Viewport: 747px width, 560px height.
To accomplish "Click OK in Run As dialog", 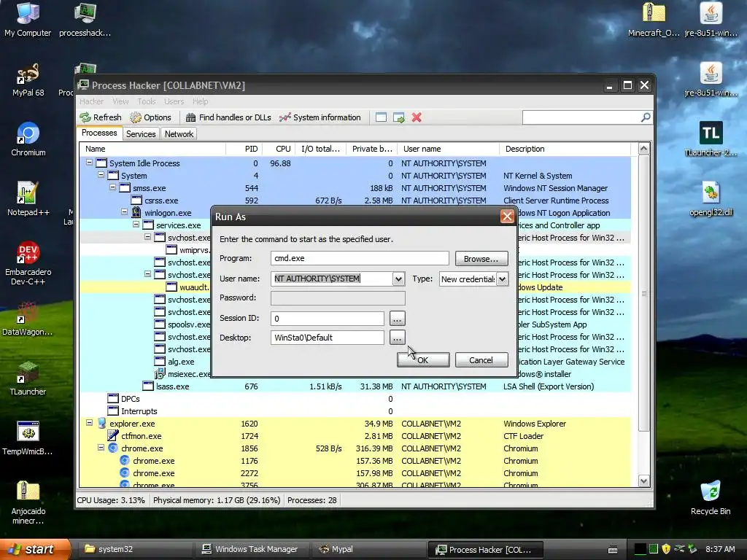I will [x=423, y=360].
